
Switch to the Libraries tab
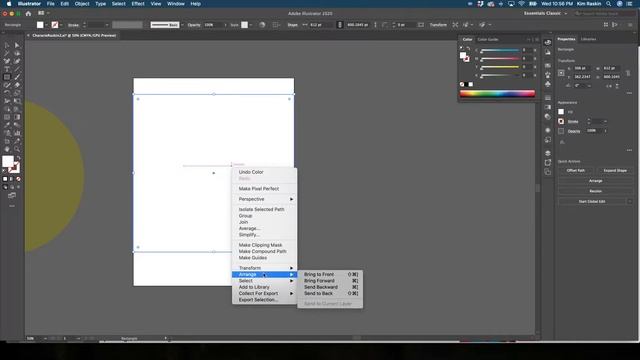click(588, 39)
